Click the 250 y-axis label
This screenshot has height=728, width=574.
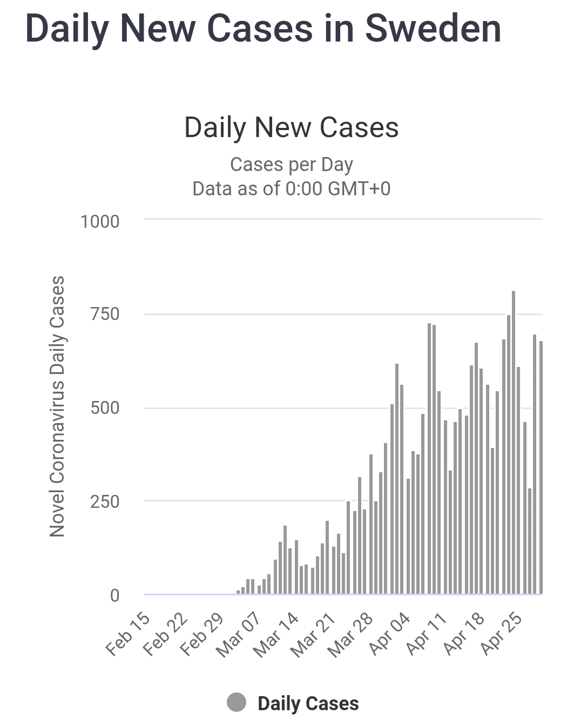[105, 501]
